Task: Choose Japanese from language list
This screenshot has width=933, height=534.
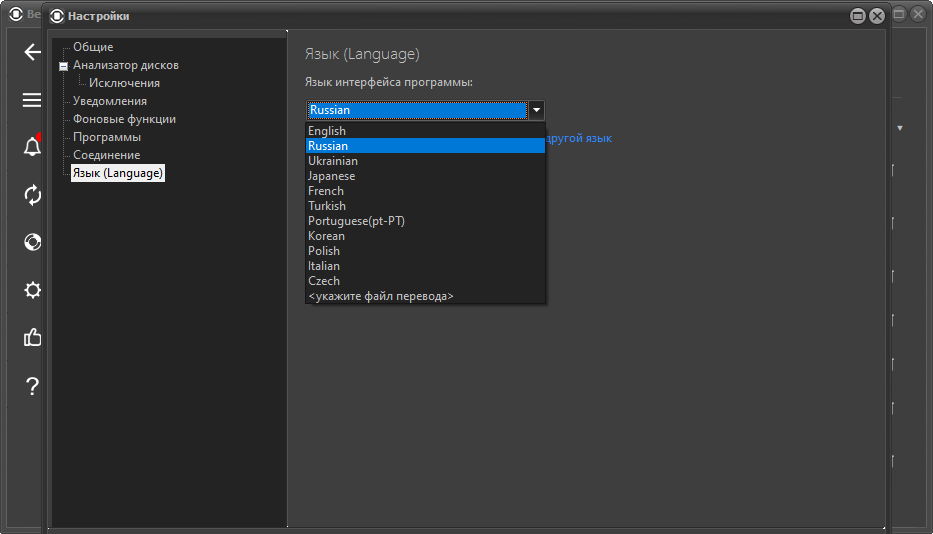Action: coord(425,176)
